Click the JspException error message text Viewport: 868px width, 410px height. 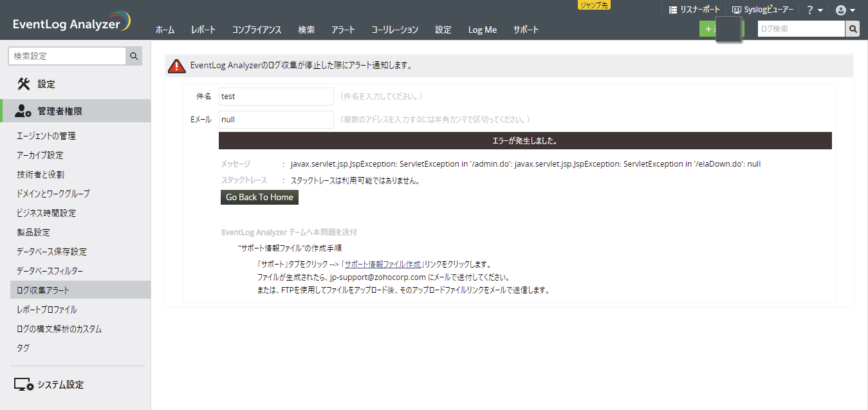click(x=526, y=164)
